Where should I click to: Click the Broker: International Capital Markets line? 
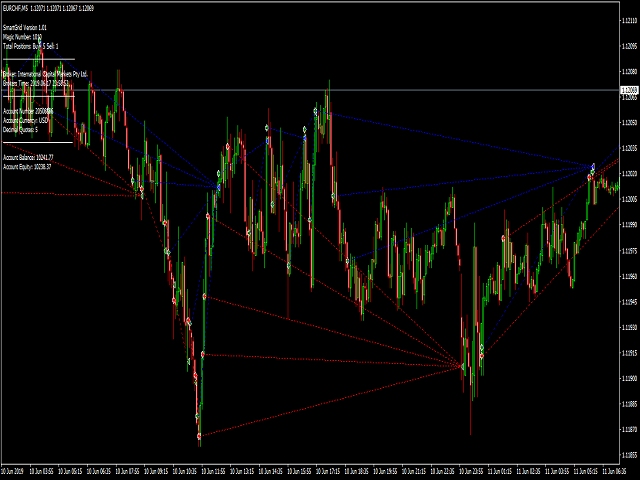(45, 74)
